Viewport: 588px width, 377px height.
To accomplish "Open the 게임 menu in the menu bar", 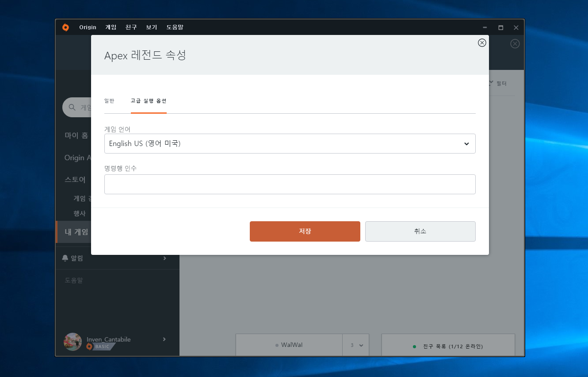I will tap(111, 27).
